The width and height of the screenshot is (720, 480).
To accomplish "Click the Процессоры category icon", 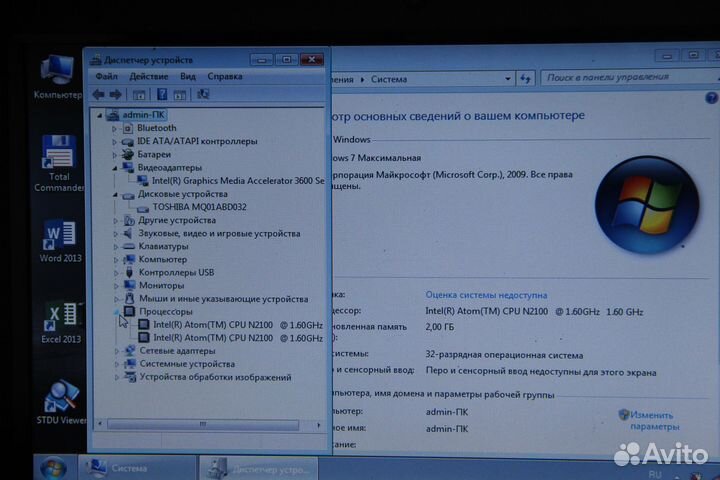I will [129, 311].
